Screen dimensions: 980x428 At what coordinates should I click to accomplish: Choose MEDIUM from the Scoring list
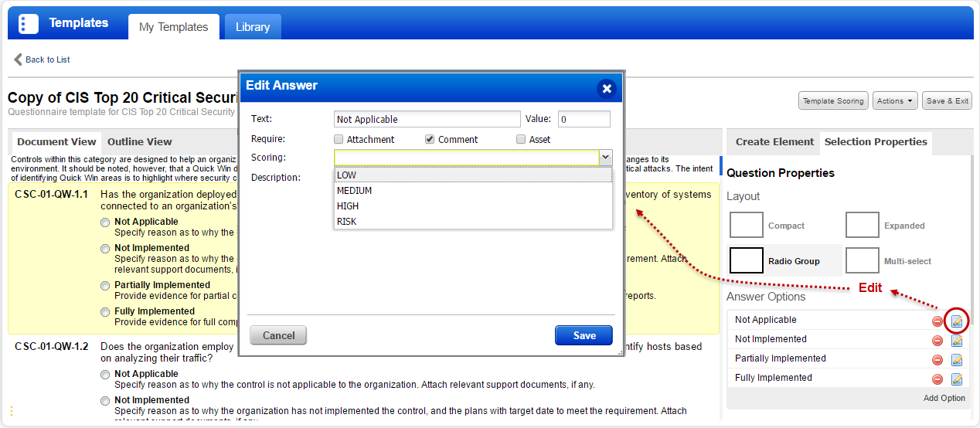tap(473, 191)
